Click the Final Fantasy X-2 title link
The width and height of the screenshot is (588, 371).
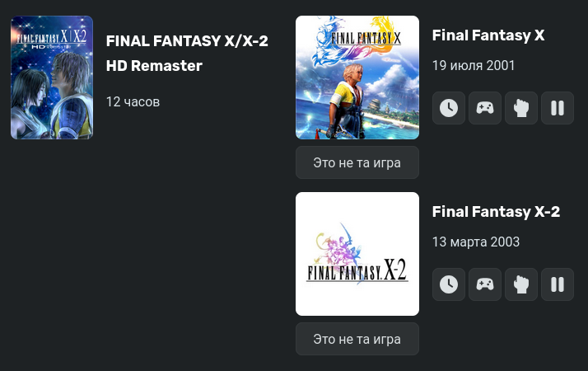point(496,212)
